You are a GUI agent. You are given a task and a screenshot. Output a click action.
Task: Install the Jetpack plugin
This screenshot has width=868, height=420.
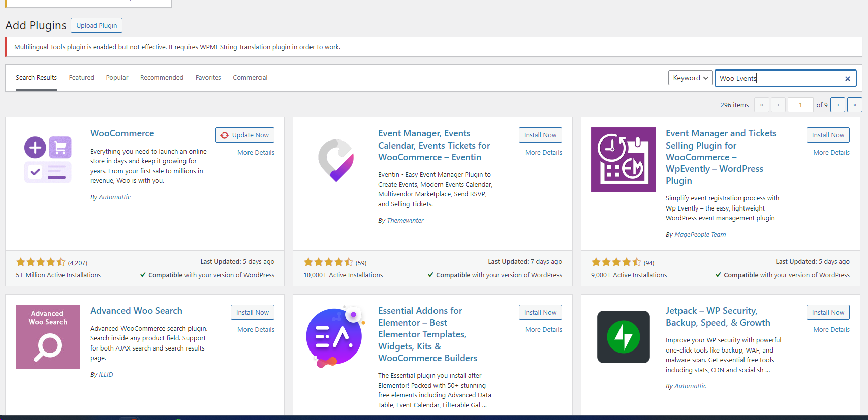pos(828,312)
